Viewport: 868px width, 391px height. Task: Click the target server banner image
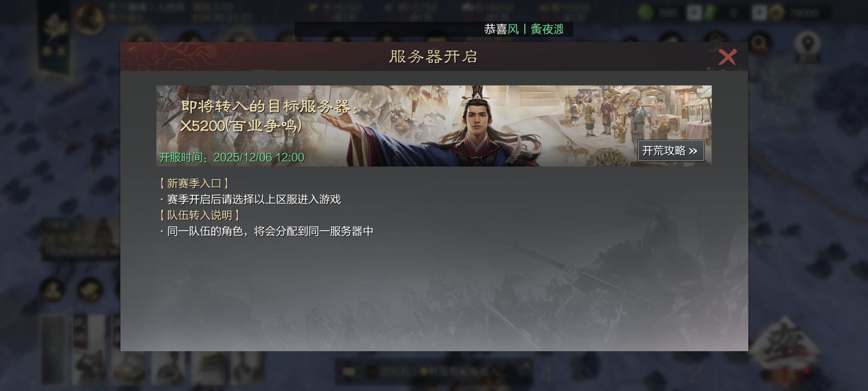[x=434, y=126]
